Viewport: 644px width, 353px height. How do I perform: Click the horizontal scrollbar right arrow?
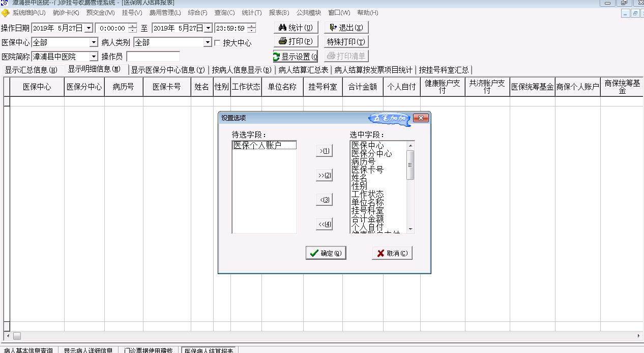click(x=639, y=336)
